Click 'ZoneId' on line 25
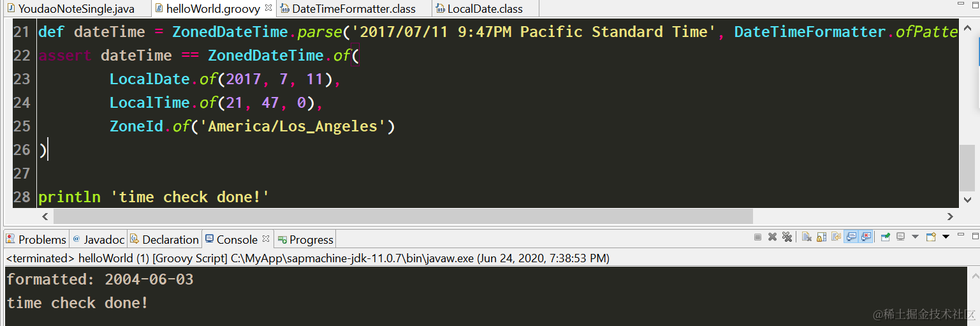 pos(136,126)
